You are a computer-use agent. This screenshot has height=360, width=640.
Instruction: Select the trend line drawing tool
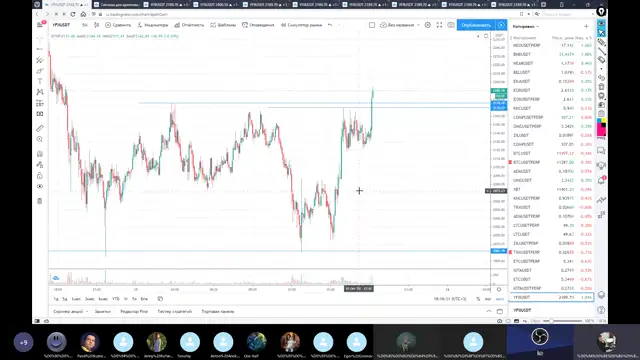(x=40, y=49)
